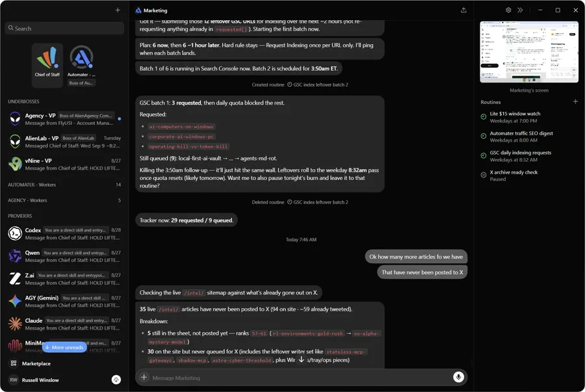Resume the paused X archive ready check

click(484, 175)
